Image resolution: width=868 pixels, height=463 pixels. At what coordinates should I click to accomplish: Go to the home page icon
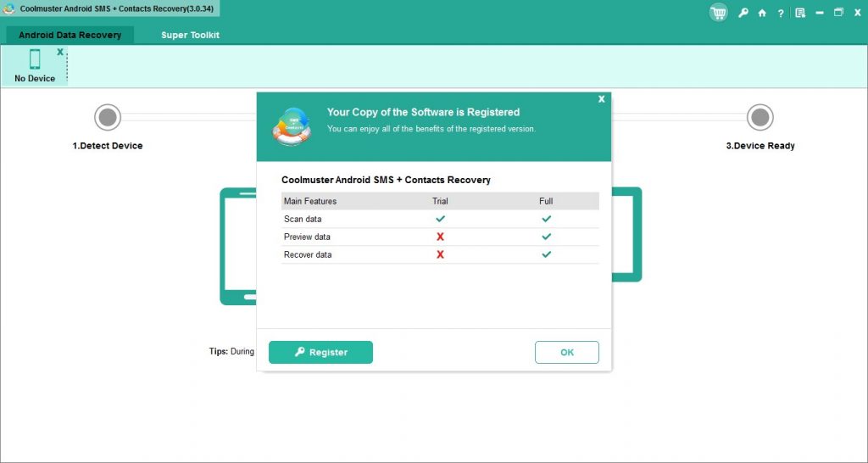(762, 13)
